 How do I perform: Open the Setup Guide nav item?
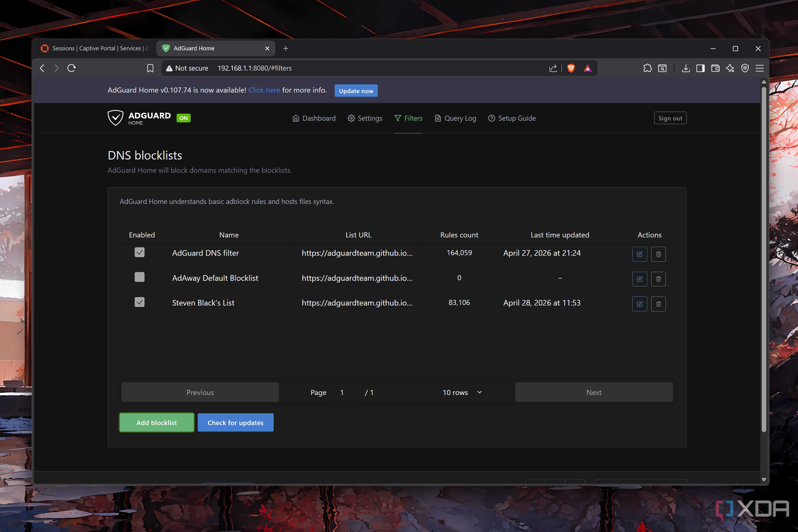coord(512,118)
